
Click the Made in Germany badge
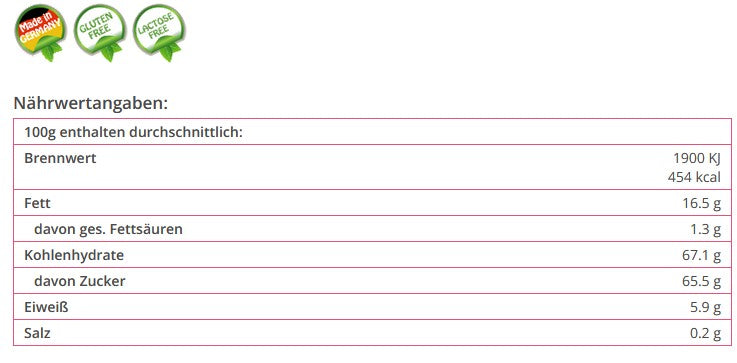click(40, 32)
